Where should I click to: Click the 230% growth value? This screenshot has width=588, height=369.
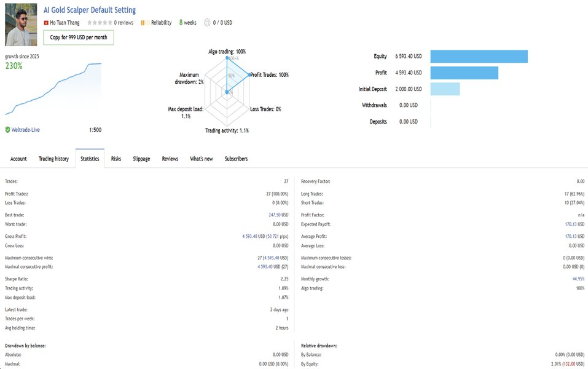coord(14,66)
